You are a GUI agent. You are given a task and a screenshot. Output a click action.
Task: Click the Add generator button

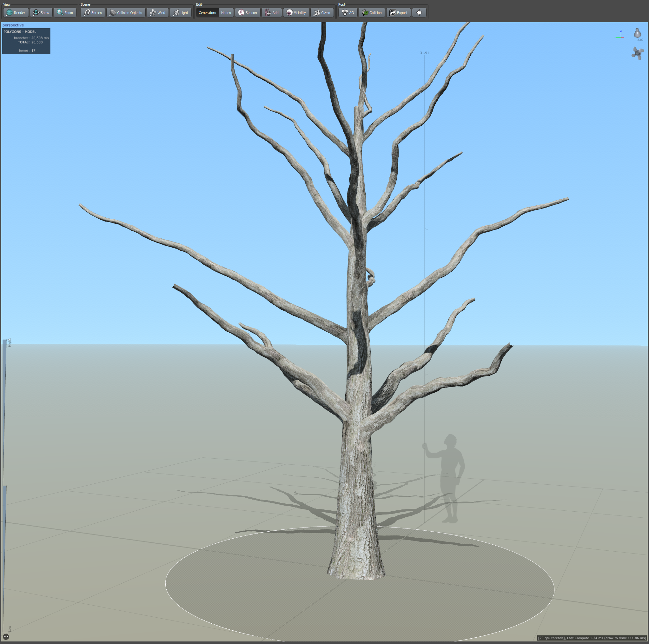271,13
